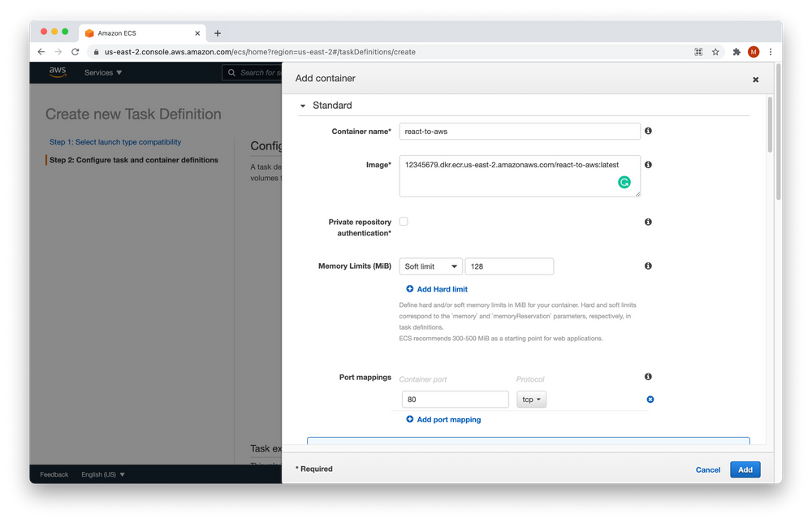Click info icon for Private repository authentication
The image size is (812, 523).
tap(648, 222)
